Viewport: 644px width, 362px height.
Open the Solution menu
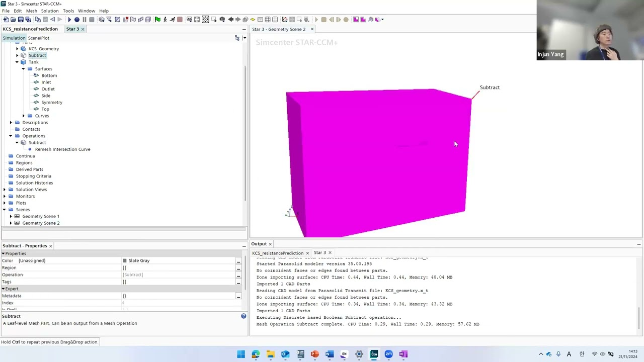(49, 11)
